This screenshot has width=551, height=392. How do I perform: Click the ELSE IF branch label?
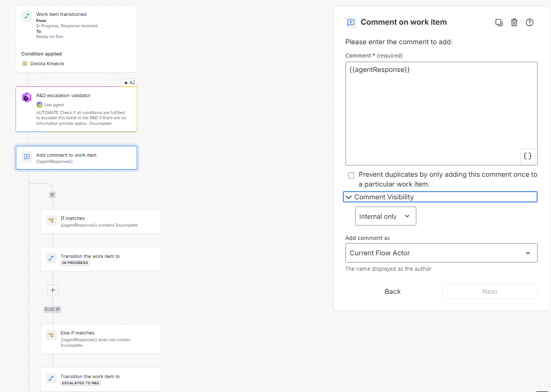pos(52,309)
